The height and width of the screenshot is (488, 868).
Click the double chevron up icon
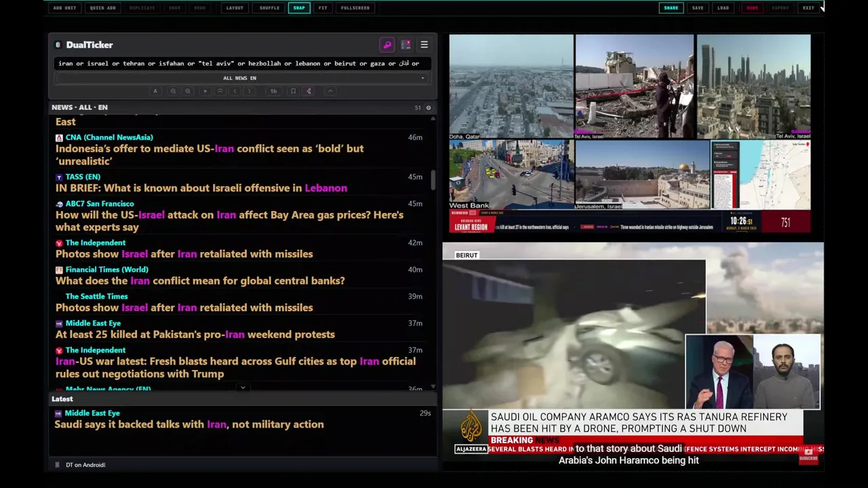click(220, 91)
